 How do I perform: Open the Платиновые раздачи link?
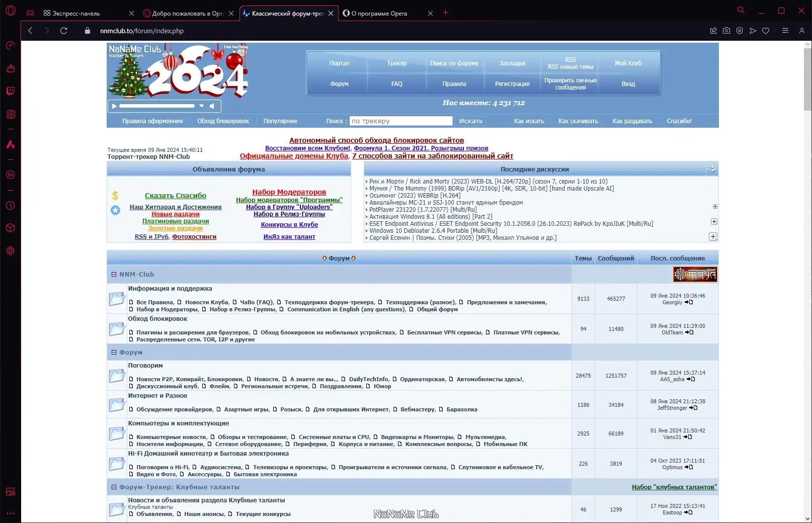pyautogui.click(x=176, y=221)
